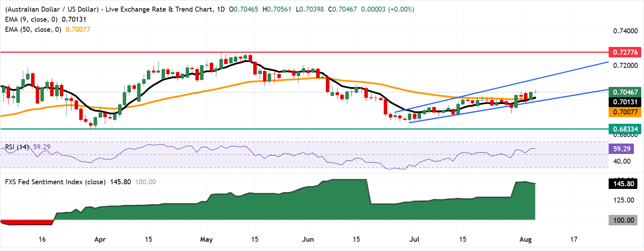Image resolution: width=644 pixels, height=251 pixels.
Task: Click the Apr date on time axis
Action: click(x=100, y=239)
